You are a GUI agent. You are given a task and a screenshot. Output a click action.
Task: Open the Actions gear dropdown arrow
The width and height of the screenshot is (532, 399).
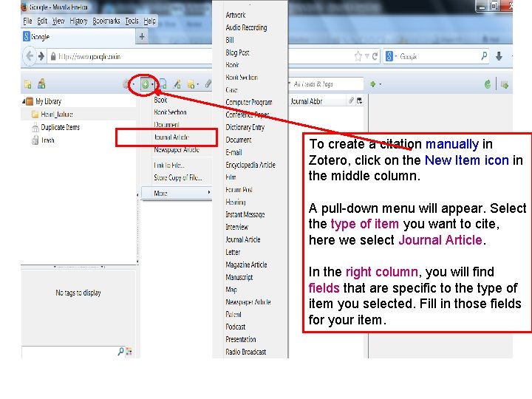click(133, 84)
